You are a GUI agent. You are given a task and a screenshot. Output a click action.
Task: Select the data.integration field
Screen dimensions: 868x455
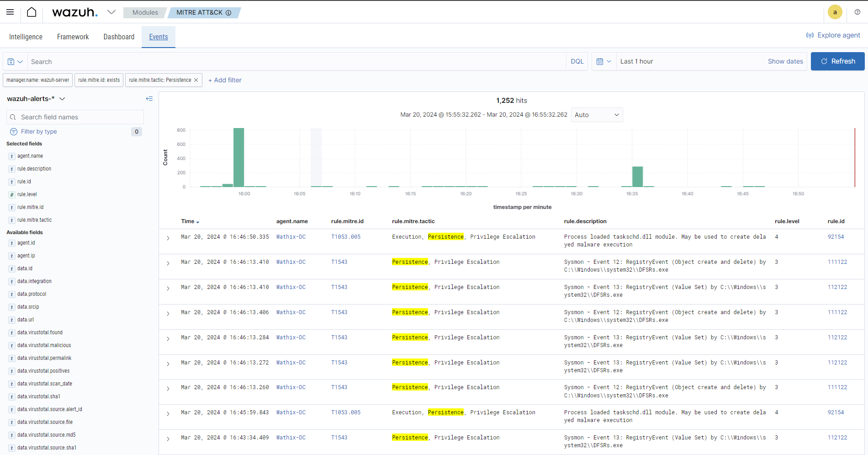(x=34, y=281)
